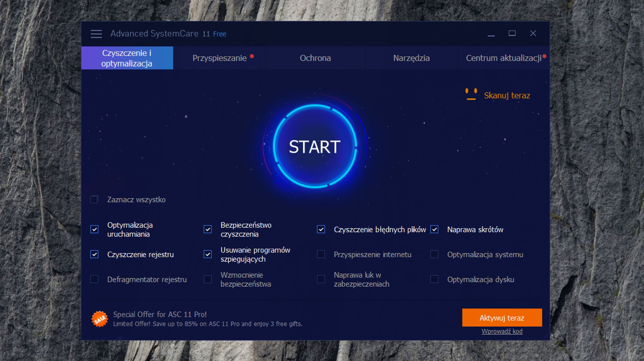The image size is (644, 361).
Task: Open the hamburger menu icon
Action: point(96,34)
